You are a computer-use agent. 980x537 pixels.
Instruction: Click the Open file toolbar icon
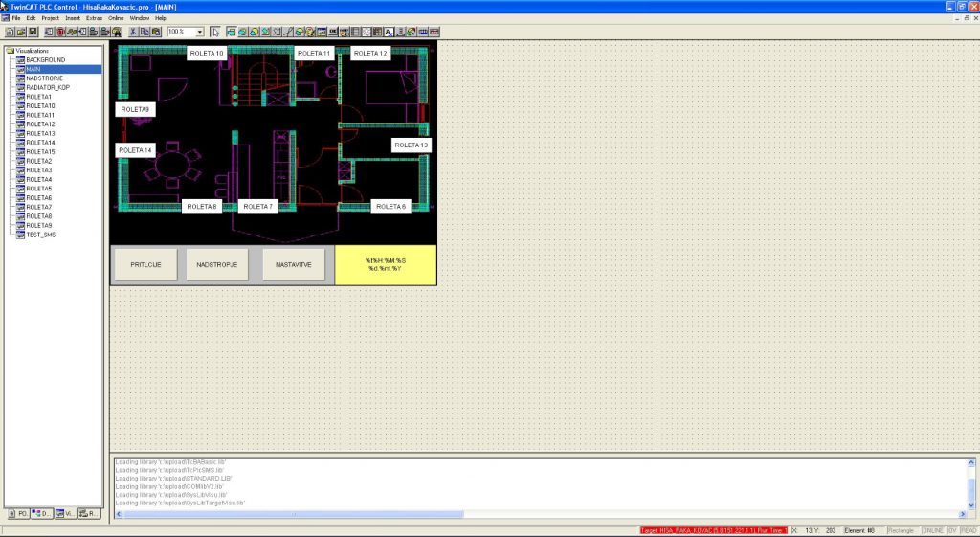click(x=20, y=32)
